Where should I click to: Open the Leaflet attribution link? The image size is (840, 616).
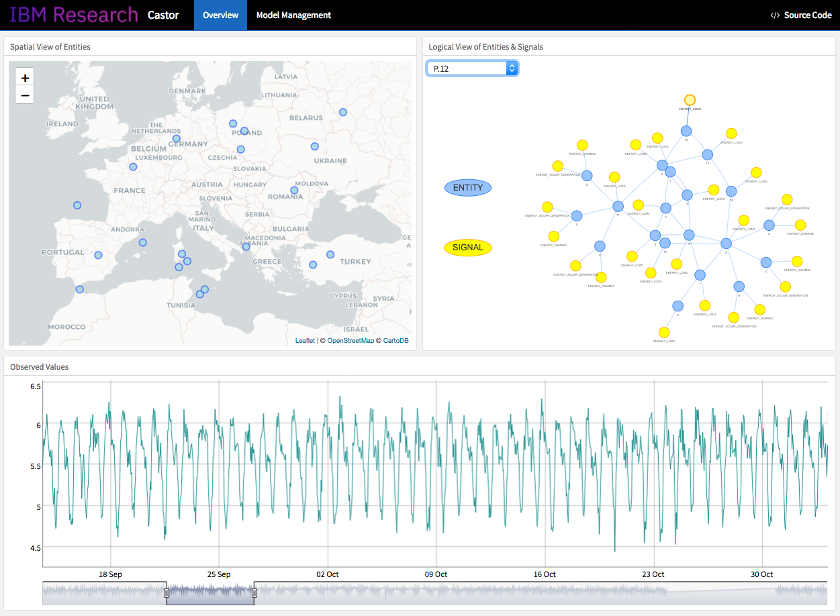click(x=305, y=341)
